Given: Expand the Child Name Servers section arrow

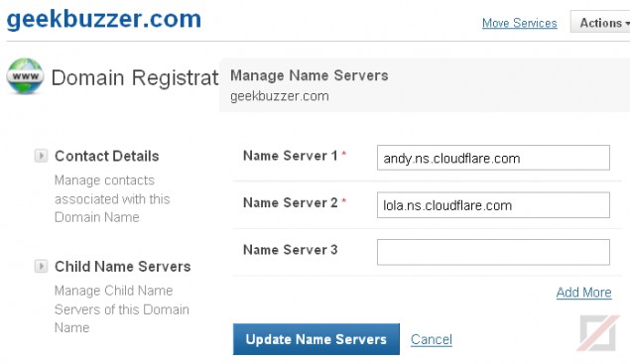Looking at the screenshot, I should [x=41, y=266].
